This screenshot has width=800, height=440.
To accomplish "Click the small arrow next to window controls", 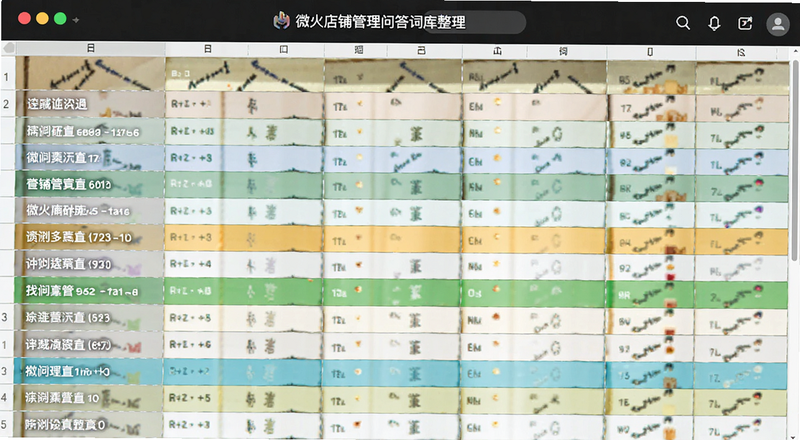I will [76, 20].
